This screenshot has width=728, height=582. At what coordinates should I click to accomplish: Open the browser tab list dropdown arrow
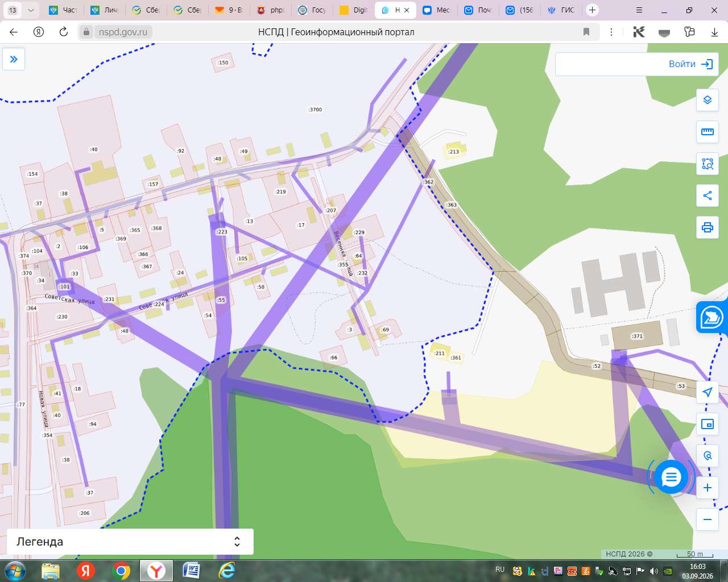31,10
